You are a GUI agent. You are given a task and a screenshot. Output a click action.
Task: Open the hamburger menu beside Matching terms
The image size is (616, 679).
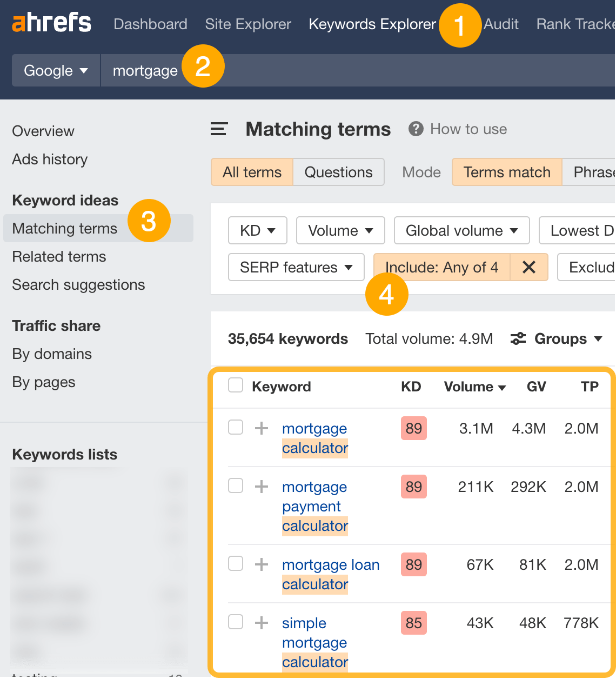(219, 129)
